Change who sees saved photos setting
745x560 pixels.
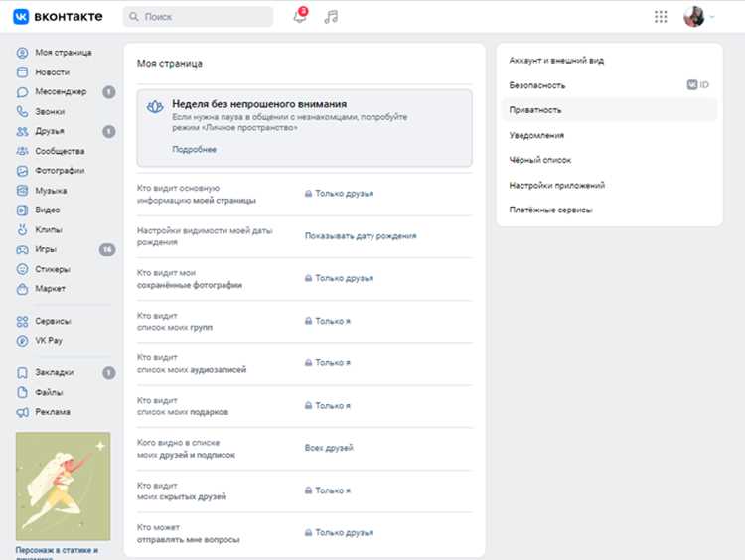[340, 278]
